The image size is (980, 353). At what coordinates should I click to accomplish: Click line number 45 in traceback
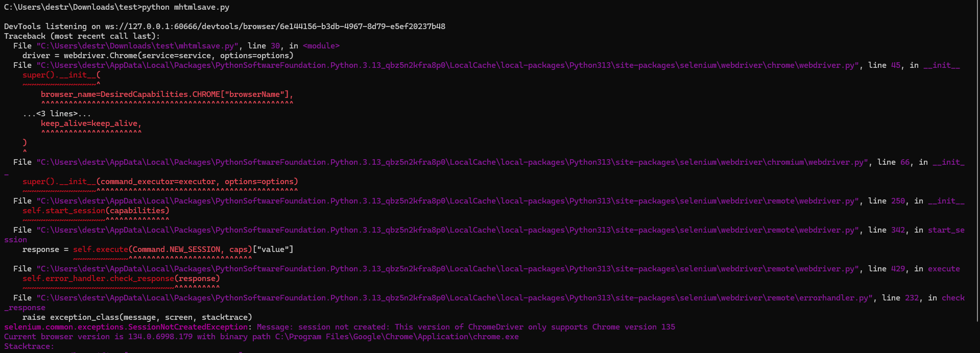pos(896,65)
